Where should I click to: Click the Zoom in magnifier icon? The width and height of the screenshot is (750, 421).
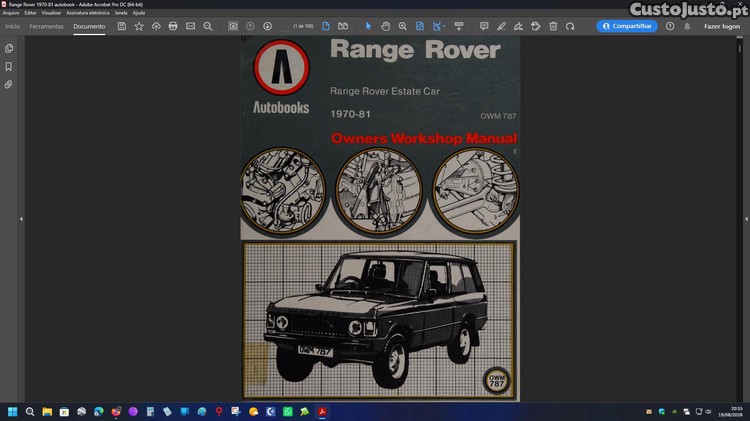[x=403, y=26]
